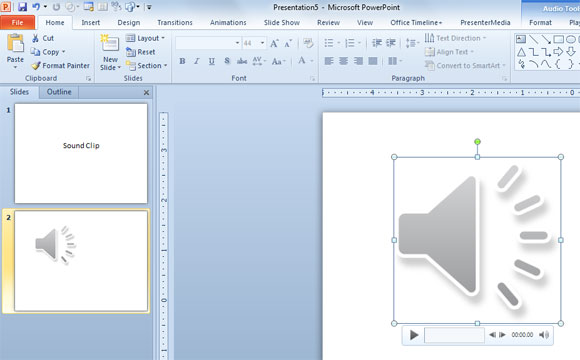Decrease list indent level
The width and height of the screenshot is (580, 360).
pos(377,43)
